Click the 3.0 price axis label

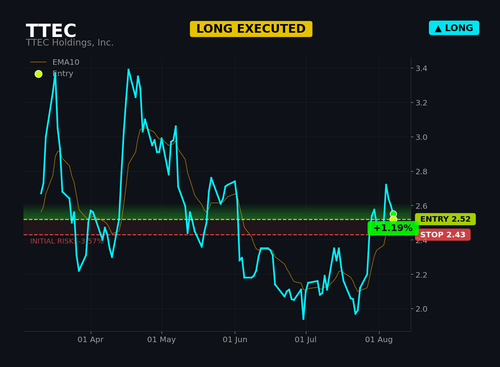pyautogui.click(x=421, y=137)
